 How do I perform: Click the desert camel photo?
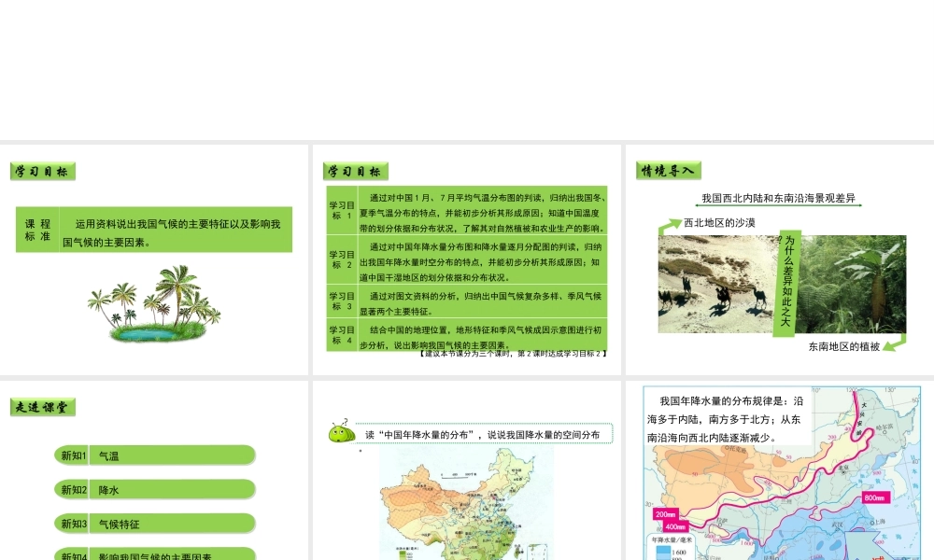click(715, 284)
